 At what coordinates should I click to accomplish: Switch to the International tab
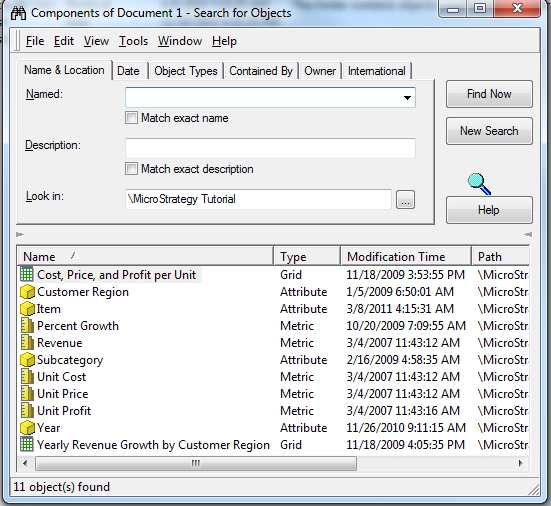376,71
